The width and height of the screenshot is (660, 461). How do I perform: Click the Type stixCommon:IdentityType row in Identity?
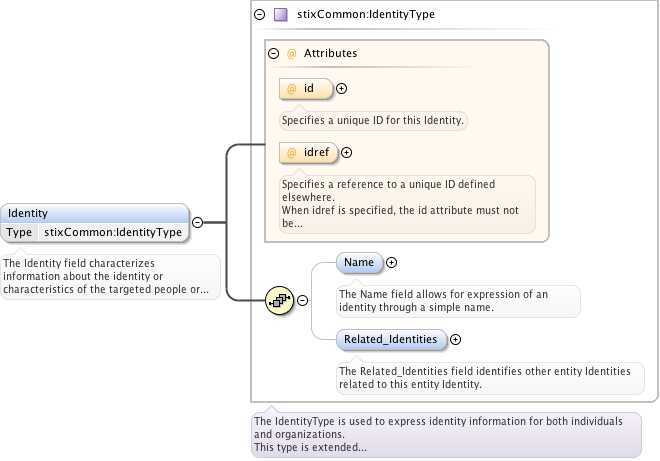95,232
